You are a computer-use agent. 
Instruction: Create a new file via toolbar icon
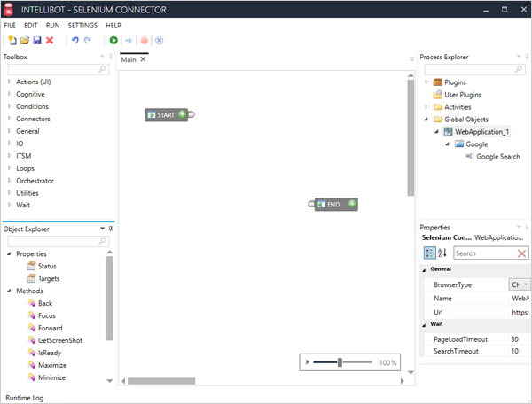pos(12,41)
